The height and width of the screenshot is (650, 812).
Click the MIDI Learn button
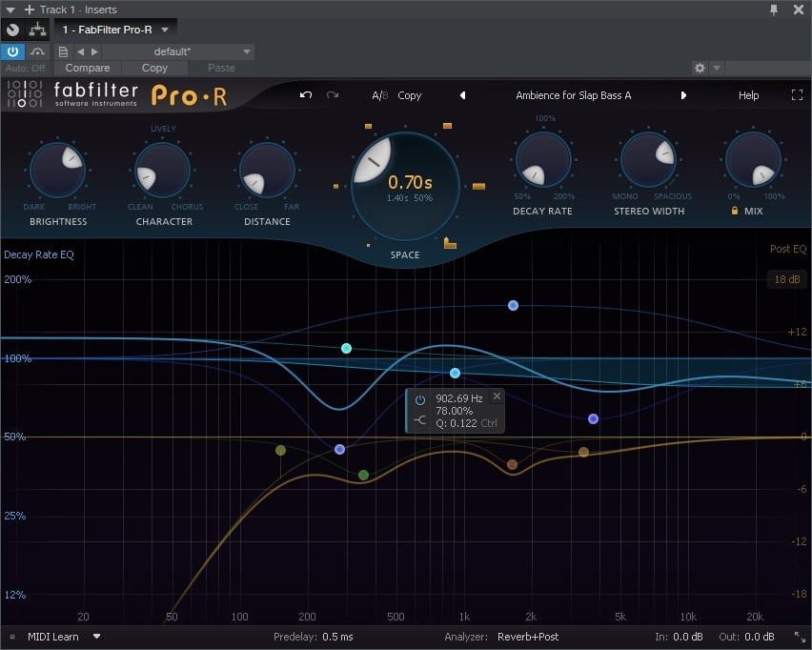coord(52,637)
